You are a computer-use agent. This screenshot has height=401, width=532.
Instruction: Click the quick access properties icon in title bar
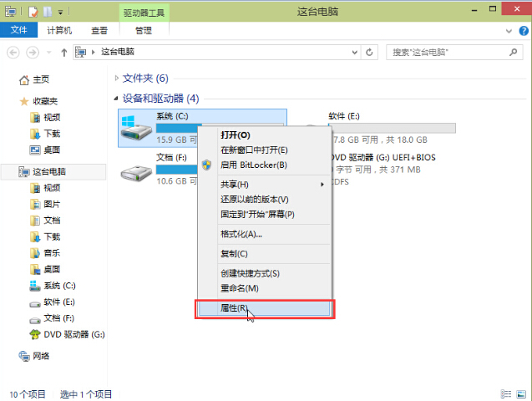point(33,12)
